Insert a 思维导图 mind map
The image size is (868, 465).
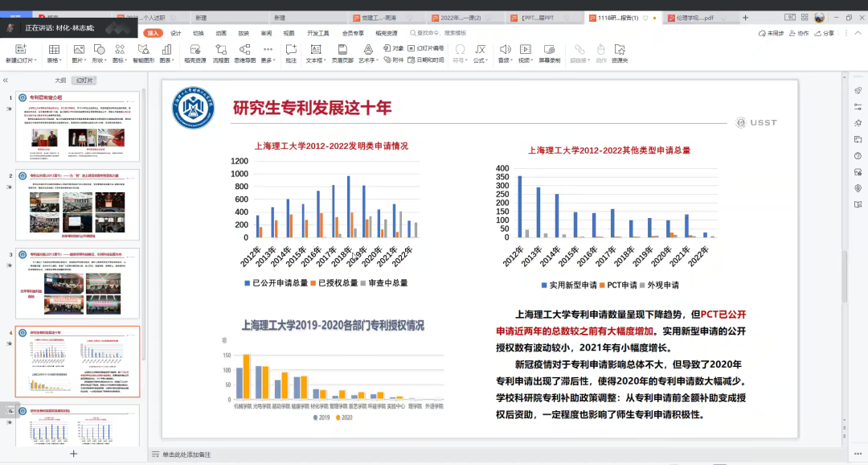pyautogui.click(x=244, y=54)
